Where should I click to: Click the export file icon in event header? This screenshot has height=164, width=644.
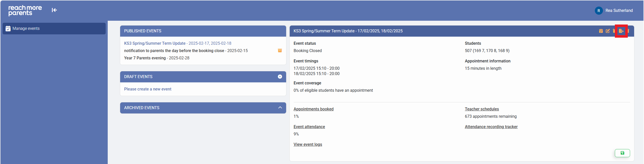621,31
